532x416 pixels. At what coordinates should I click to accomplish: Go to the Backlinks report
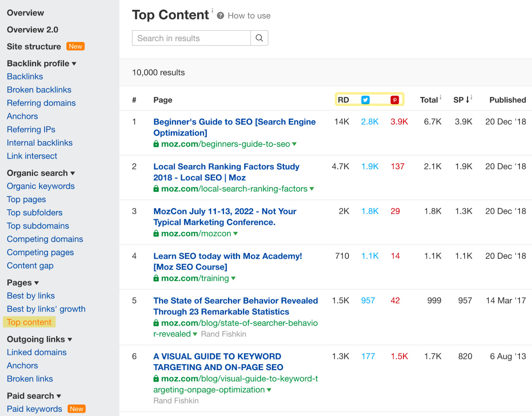click(25, 77)
